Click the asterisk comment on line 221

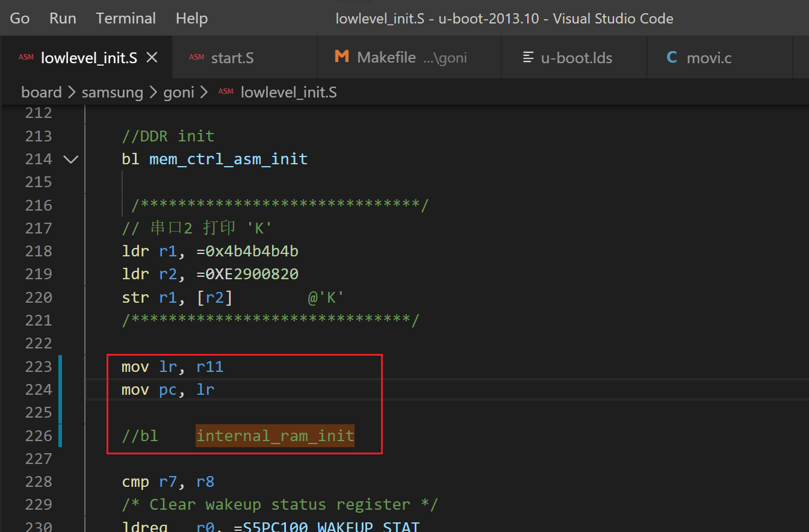pos(270,320)
